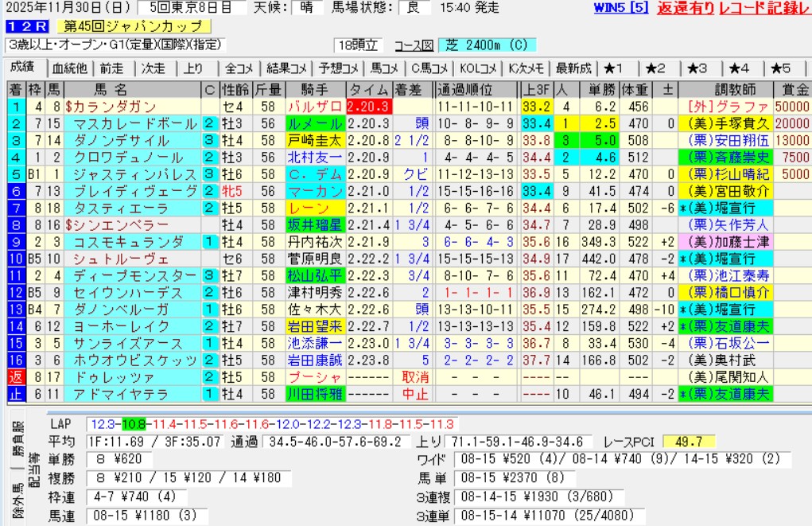Click the 返 (refund) marker for ドゥレッツァ
The width and height of the screenshot is (812, 526).
click(16, 376)
